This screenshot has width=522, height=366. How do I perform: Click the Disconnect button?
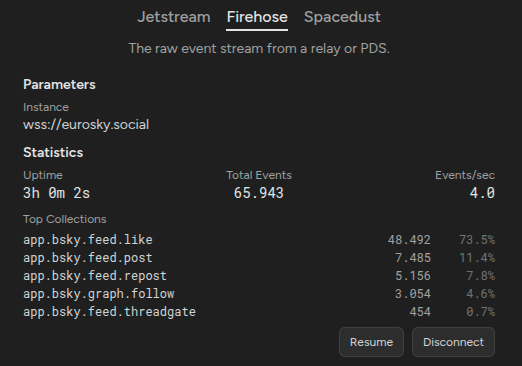(x=453, y=342)
